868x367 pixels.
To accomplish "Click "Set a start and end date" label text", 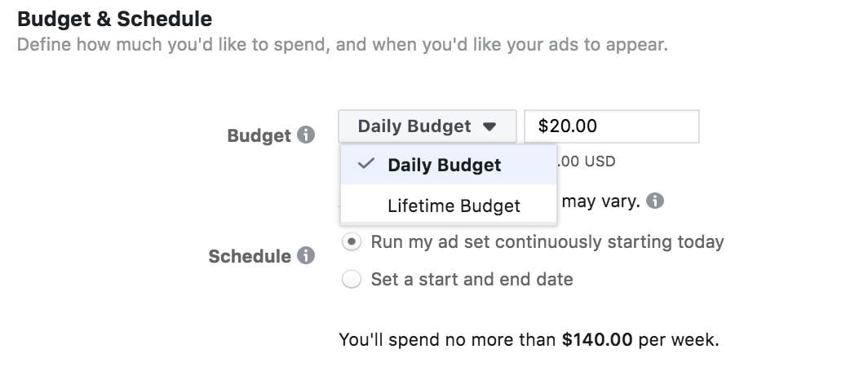I will tap(472, 280).
